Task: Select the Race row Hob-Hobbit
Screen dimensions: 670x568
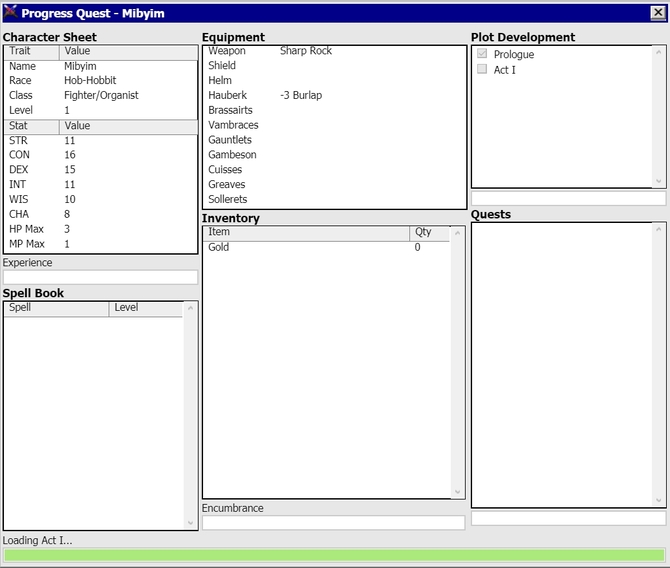Action: coord(101,80)
